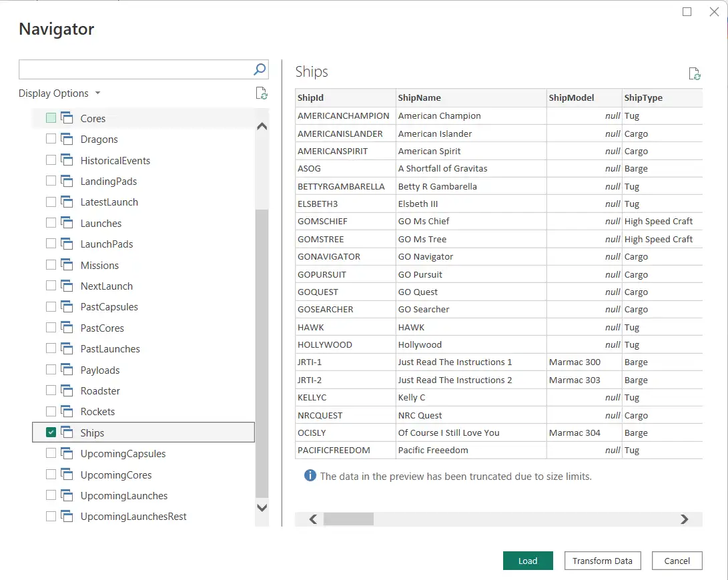Click the UpcomingLaunchesRest table icon
Screen dimensions: 728x580
[67, 517]
